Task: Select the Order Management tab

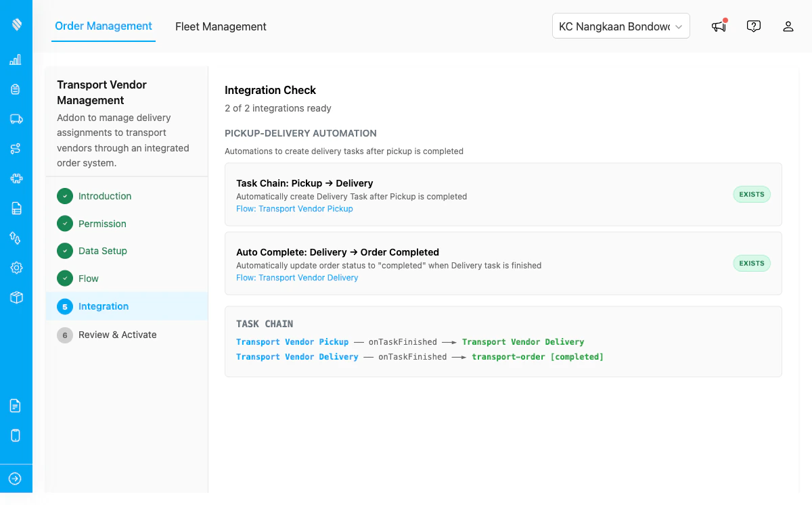Action: tap(104, 26)
